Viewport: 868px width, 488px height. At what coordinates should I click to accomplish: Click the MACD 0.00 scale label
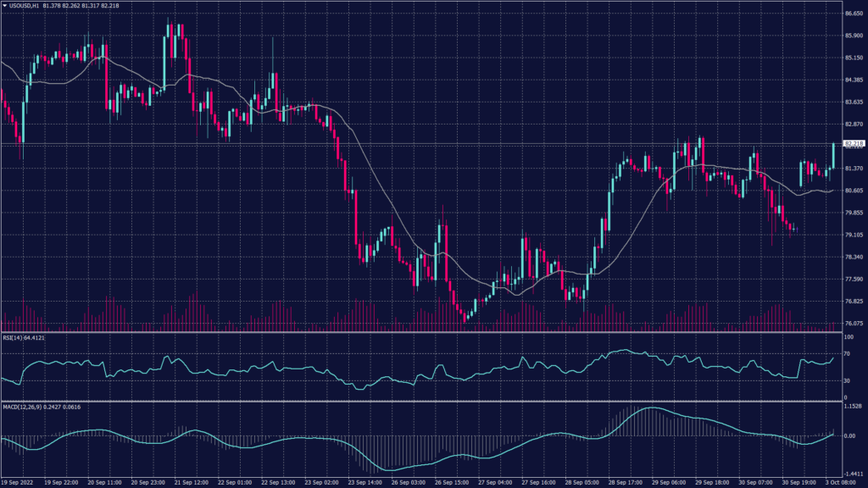(x=850, y=435)
